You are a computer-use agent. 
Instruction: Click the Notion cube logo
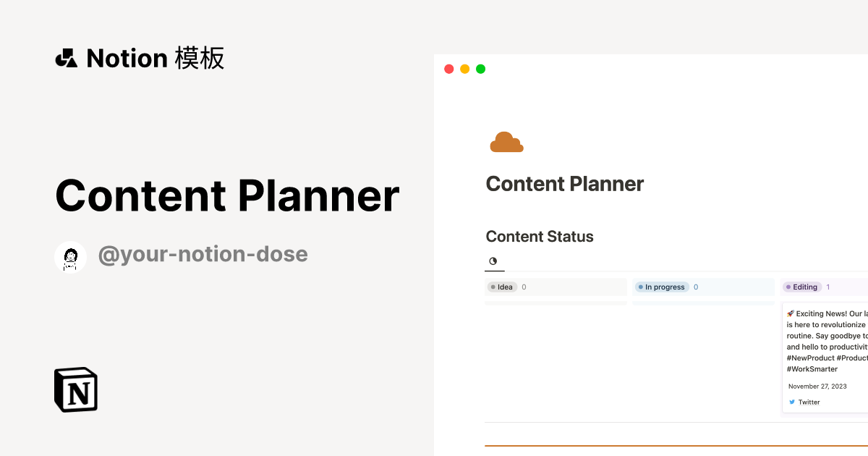point(76,390)
